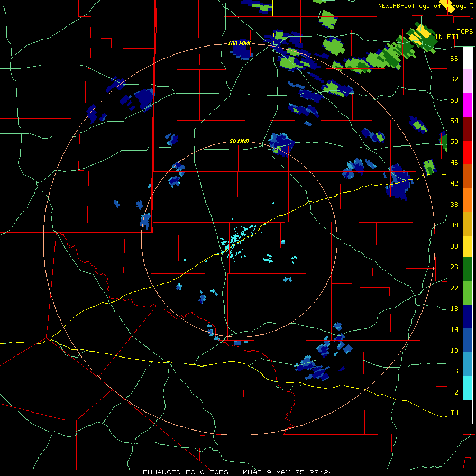Click the bright orange legend swatch
This screenshot has height=476, width=476.
(467, 200)
